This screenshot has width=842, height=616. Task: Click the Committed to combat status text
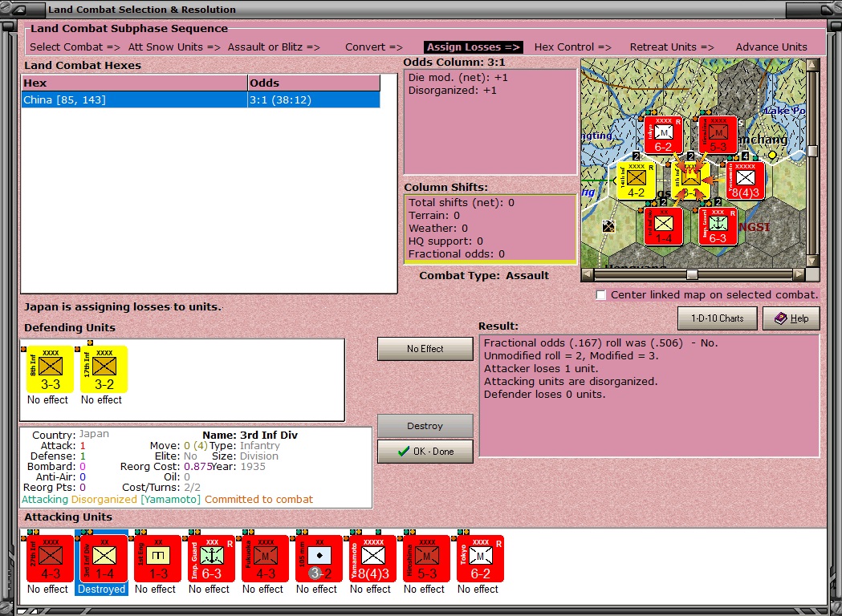pos(258,500)
